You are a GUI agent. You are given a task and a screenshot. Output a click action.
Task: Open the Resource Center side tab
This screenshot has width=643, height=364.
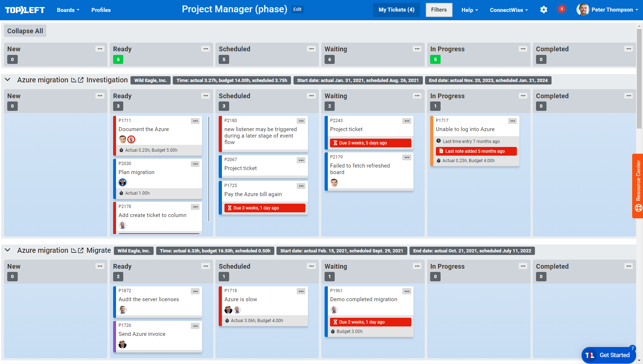coord(638,186)
